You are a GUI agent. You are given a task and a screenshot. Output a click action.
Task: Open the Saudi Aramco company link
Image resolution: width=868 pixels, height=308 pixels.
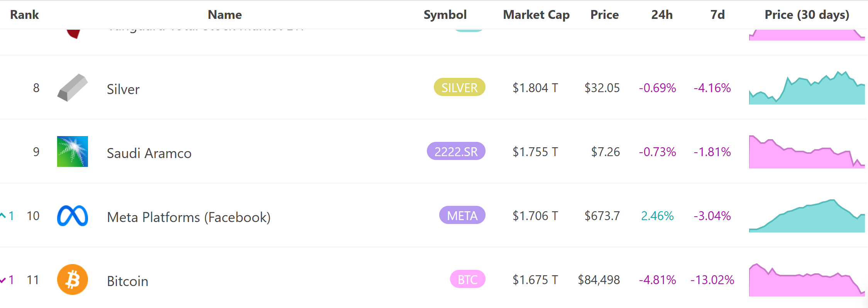tap(149, 153)
